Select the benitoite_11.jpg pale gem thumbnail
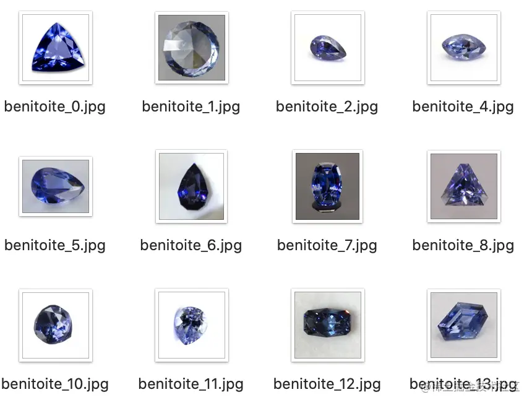This screenshot has width=532, height=405. click(192, 325)
